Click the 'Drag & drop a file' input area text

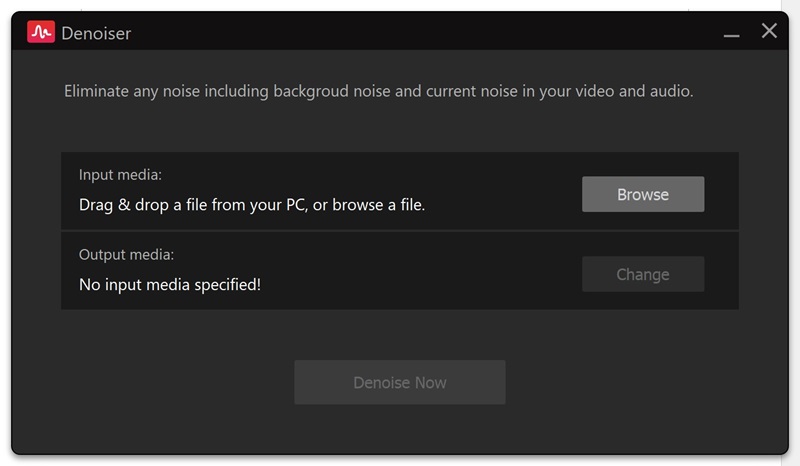pos(252,205)
